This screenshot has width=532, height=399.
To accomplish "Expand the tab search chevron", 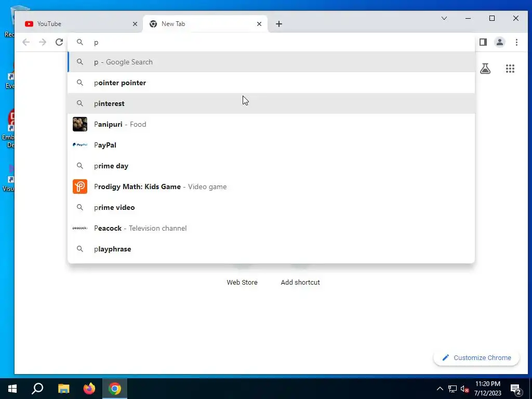I will click(x=444, y=18).
